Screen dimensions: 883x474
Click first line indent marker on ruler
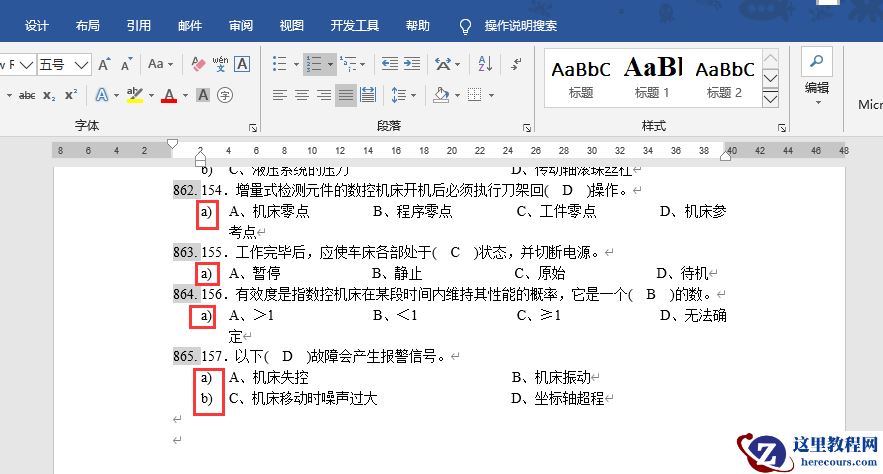[x=173, y=144]
